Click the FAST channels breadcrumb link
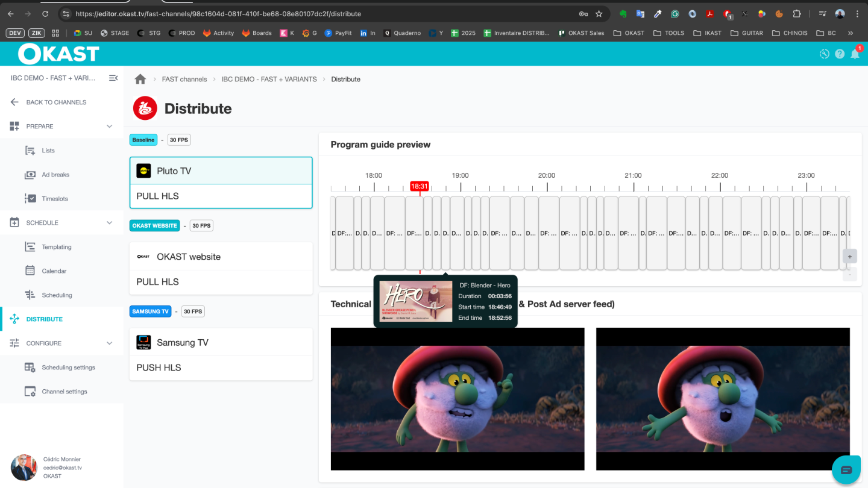This screenshot has height=488, width=868. click(x=184, y=80)
